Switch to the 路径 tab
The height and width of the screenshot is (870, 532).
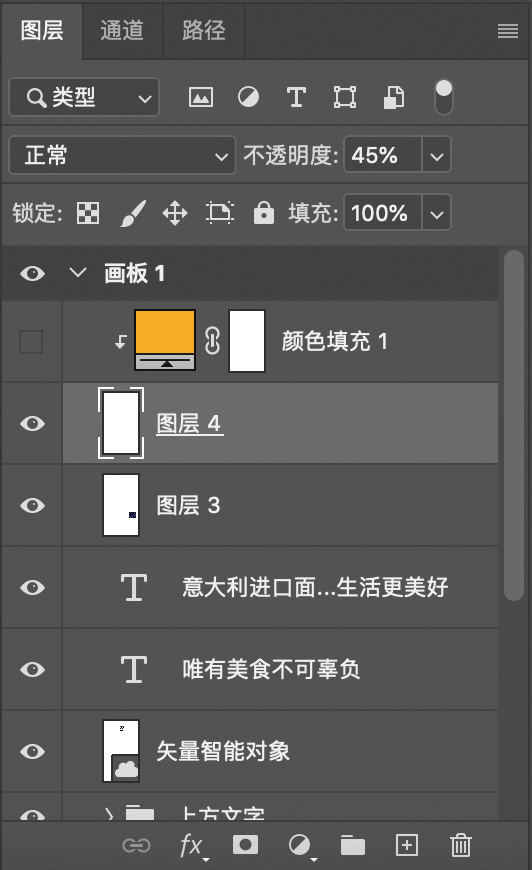[204, 30]
